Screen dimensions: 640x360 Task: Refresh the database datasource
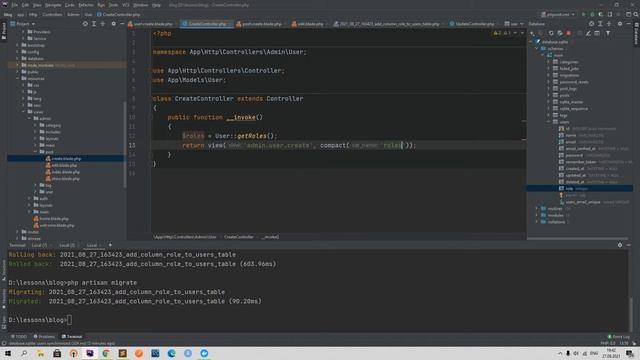pyautogui.click(x=551, y=33)
